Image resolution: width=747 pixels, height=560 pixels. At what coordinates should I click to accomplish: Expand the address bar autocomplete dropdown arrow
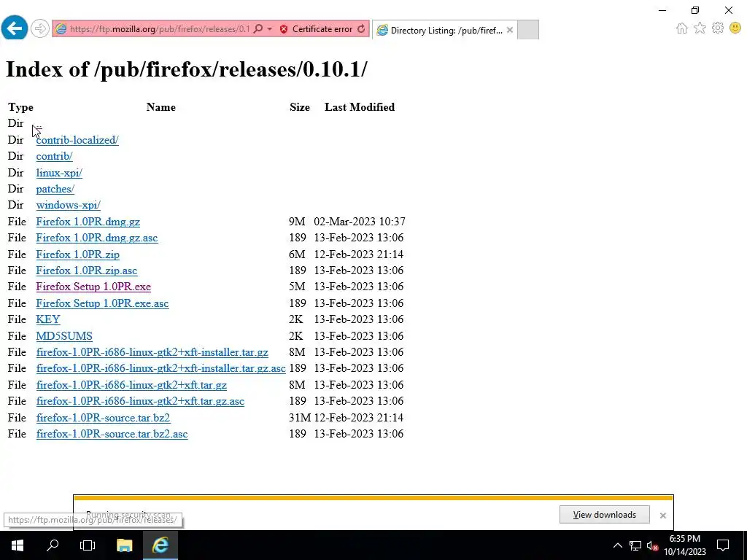coord(270,29)
